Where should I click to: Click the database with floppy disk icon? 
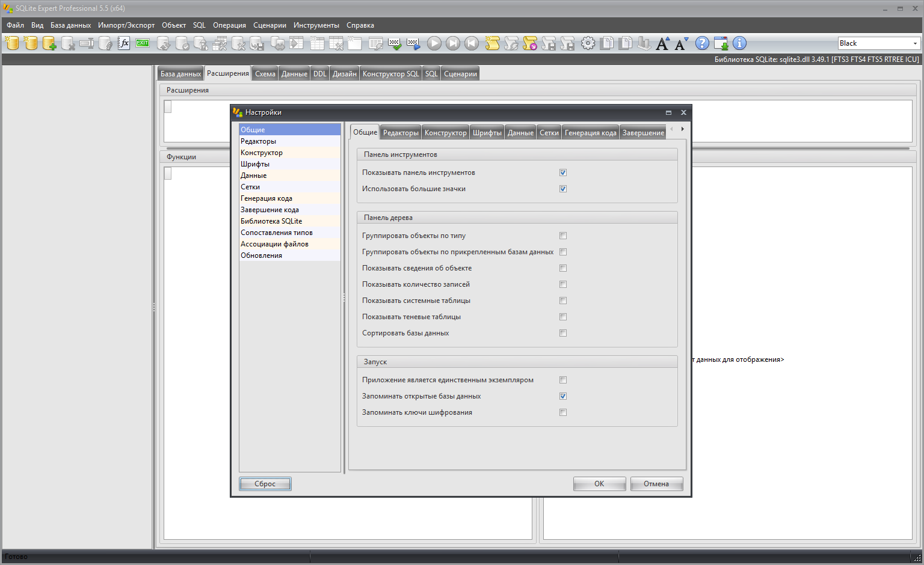[257, 43]
